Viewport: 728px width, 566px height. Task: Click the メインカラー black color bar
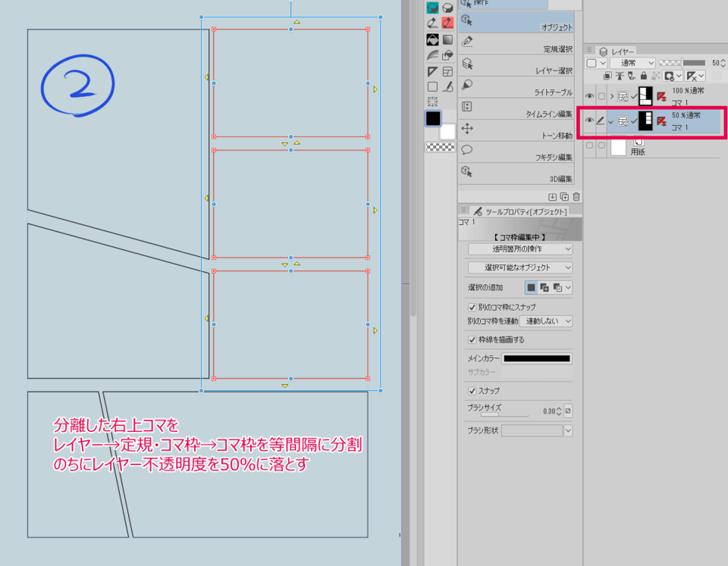(537, 358)
